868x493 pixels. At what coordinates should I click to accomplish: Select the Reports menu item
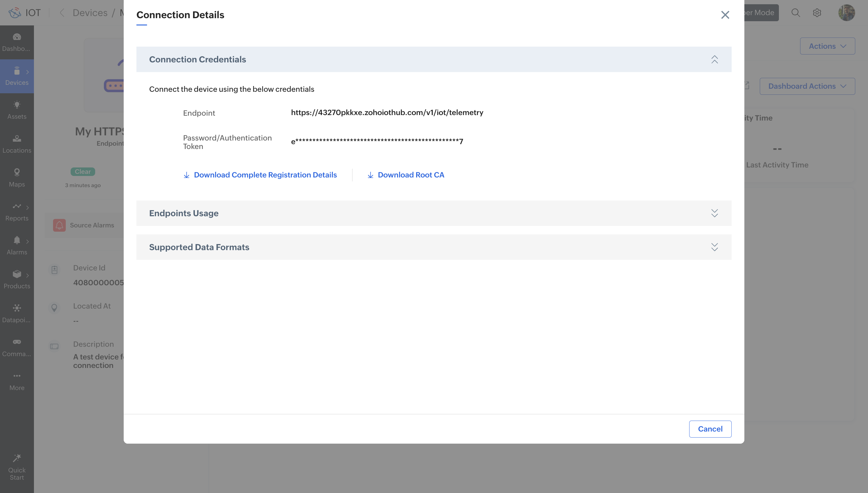pos(17,211)
